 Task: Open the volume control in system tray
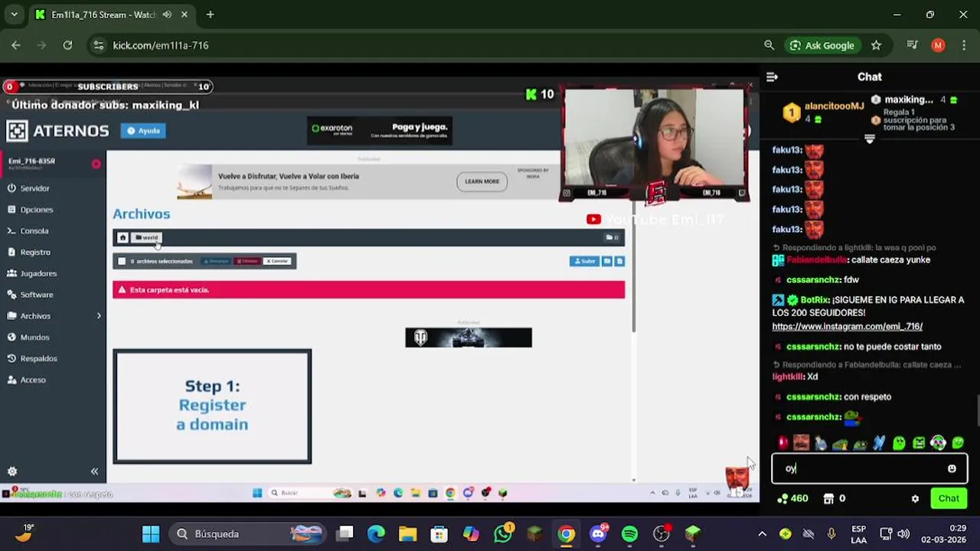(903, 534)
